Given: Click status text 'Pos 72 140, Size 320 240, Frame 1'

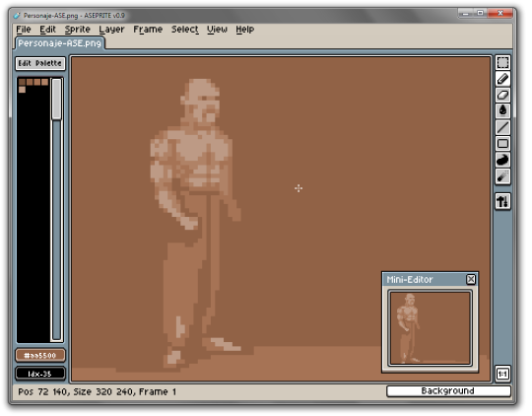Looking at the screenshot, I should (x=97, y=392).
